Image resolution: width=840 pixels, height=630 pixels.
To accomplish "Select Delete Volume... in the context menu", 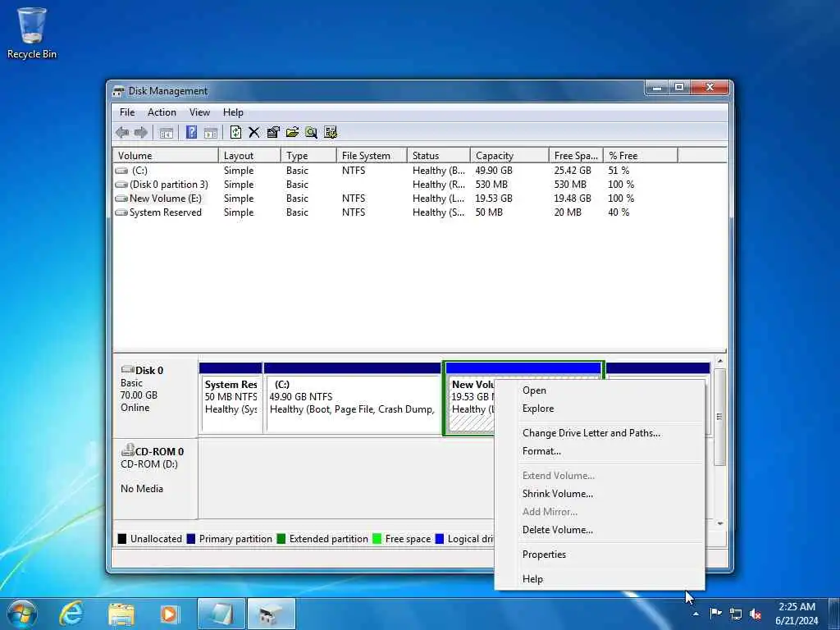I will coord(600,530).
